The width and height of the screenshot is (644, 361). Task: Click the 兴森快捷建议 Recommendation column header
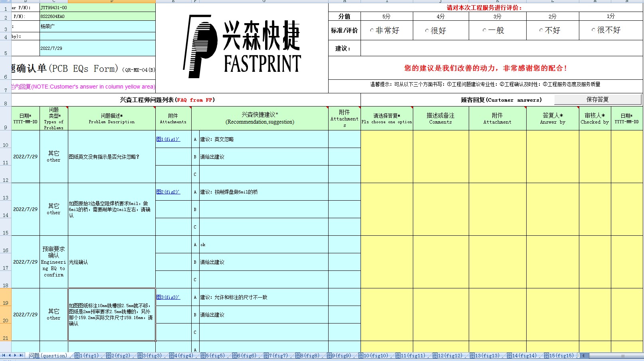tap(260, 118)
